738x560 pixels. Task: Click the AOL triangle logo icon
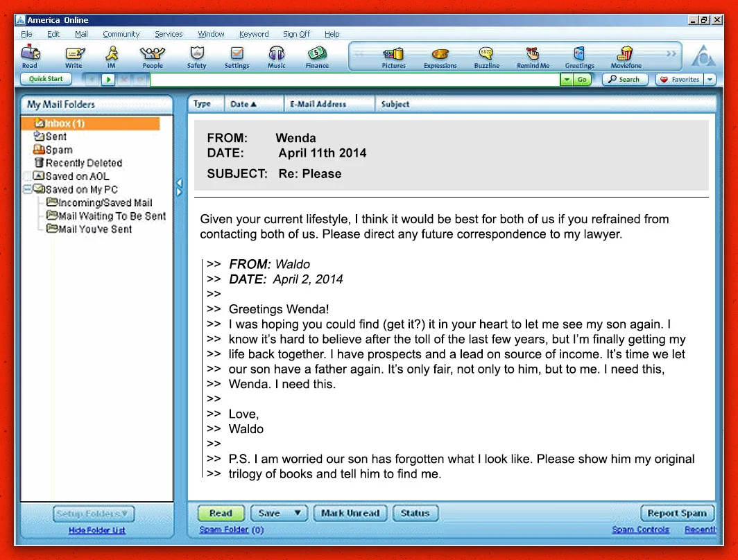(x=703, y=56)
